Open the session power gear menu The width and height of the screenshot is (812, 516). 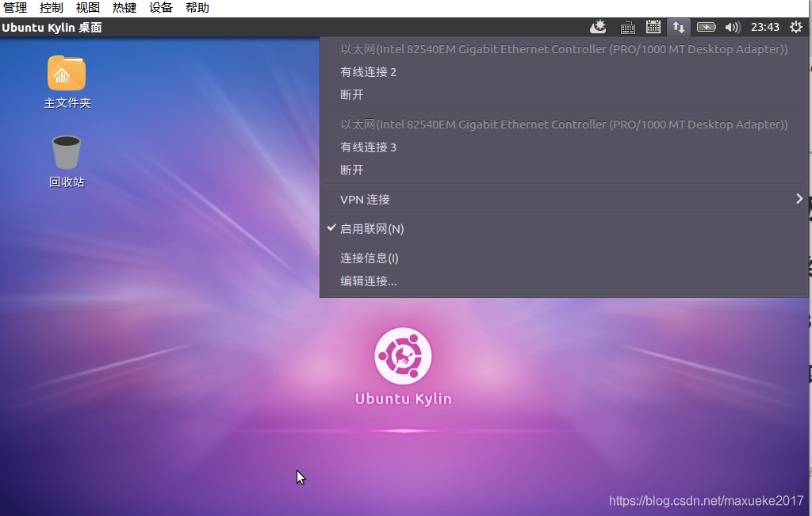click(x=796, y=27)
